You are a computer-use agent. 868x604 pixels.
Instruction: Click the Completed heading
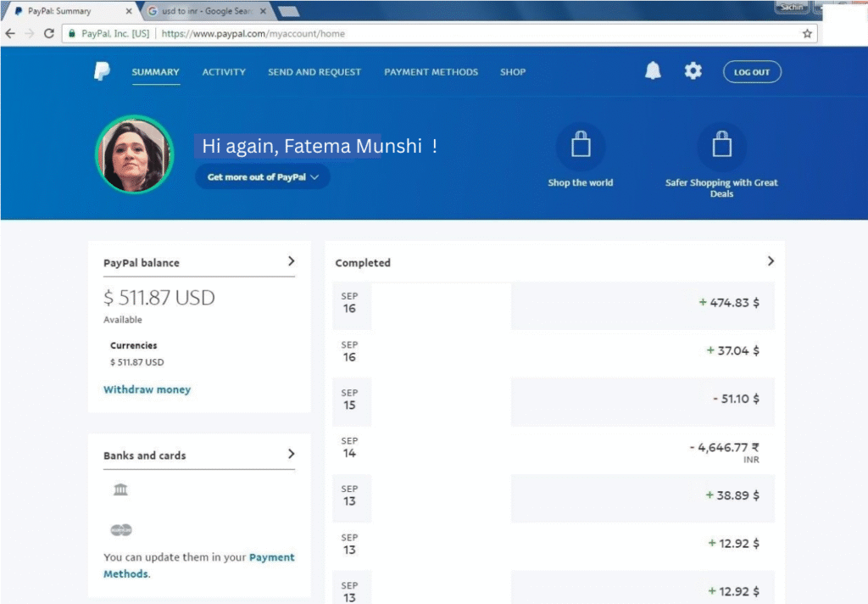point(363,263)
